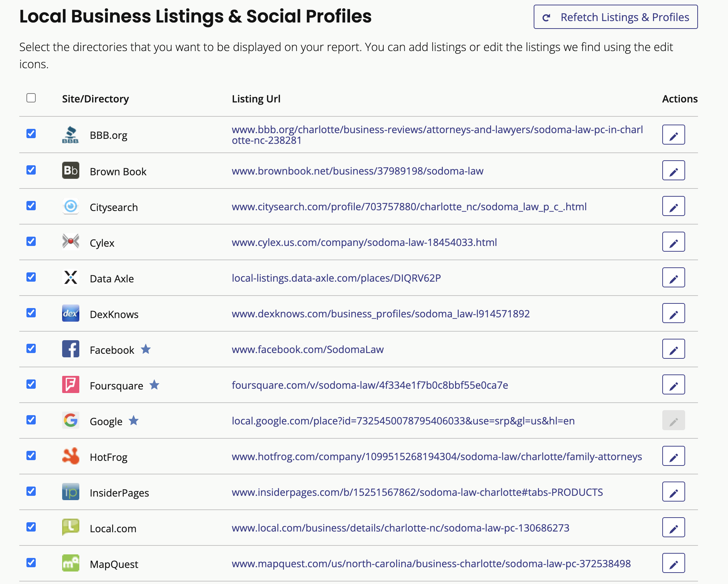
Task: Uncheck the Facebook listing checkbox
Action: tap(31, 349)
